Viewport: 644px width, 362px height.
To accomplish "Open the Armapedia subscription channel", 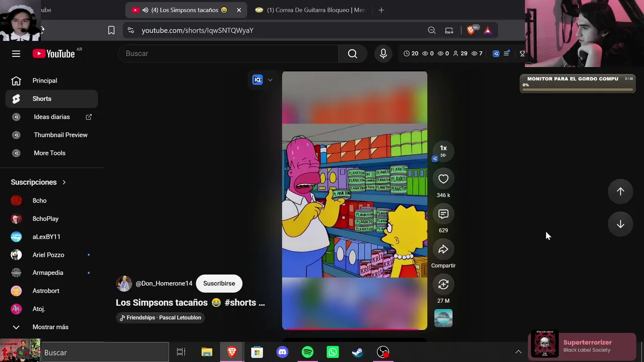I will 52,273.
